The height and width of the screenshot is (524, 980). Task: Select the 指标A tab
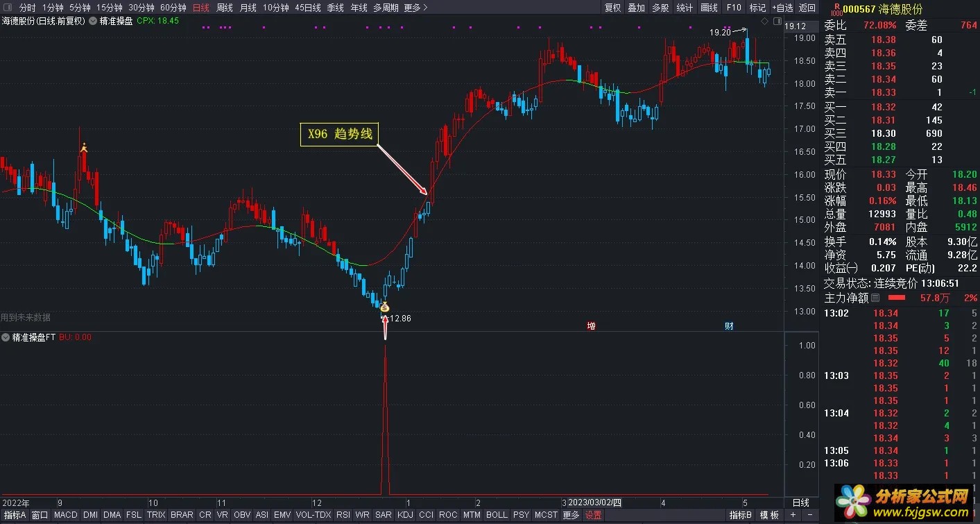click(14, 515)
